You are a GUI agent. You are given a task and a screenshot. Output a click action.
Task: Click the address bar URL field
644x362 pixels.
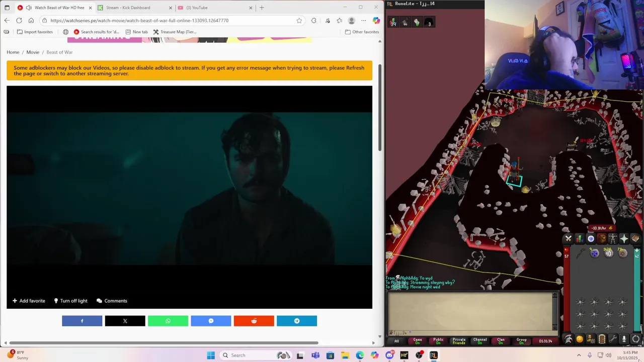[x=171, y=21]
